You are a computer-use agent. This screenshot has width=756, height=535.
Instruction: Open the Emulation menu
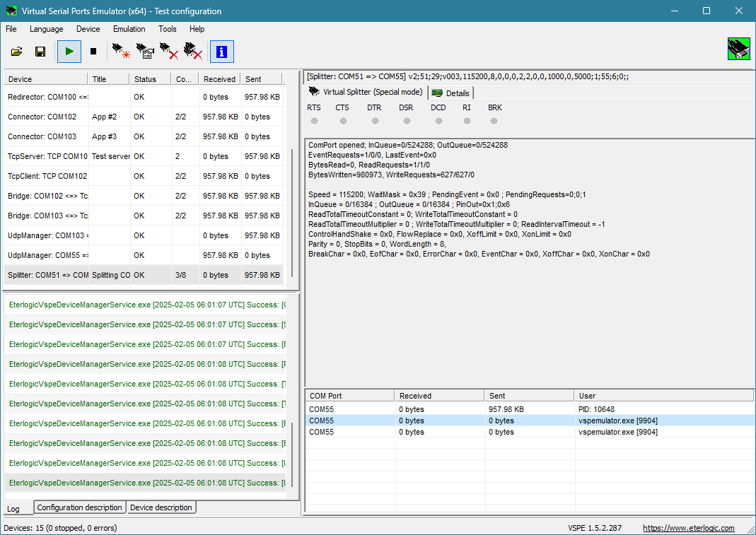pos(129,29)
